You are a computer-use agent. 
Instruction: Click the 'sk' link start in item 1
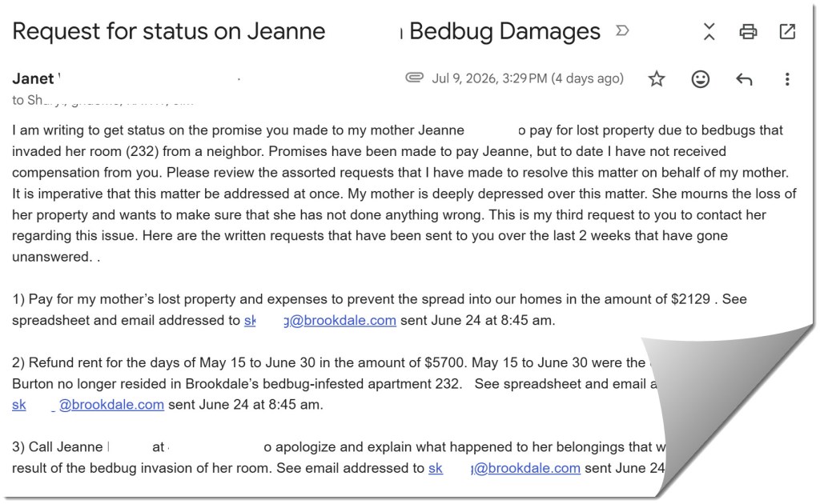[250, 320]
